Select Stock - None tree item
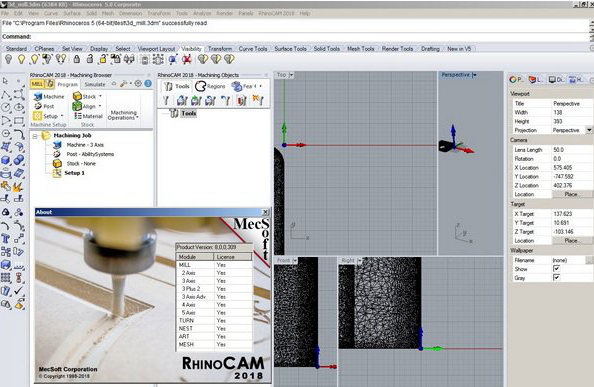594x387 pixels. pyautogui.click(x=81, y=164)
